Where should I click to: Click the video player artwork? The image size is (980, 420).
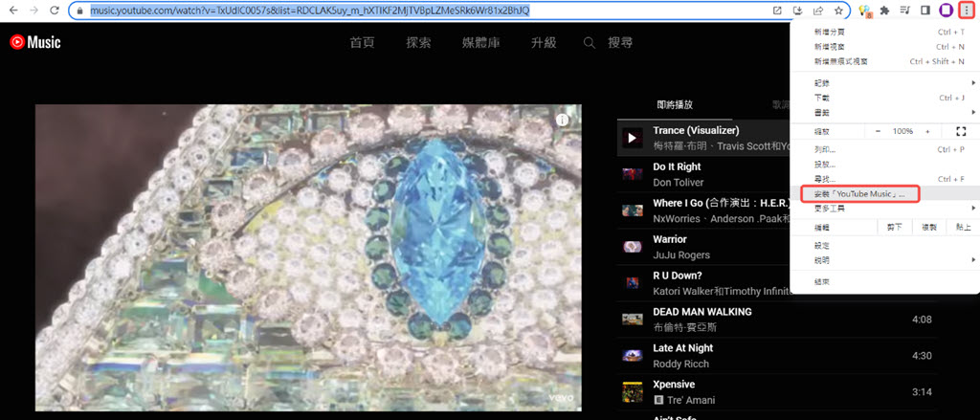pyautogui.click(x=309, y=257)
